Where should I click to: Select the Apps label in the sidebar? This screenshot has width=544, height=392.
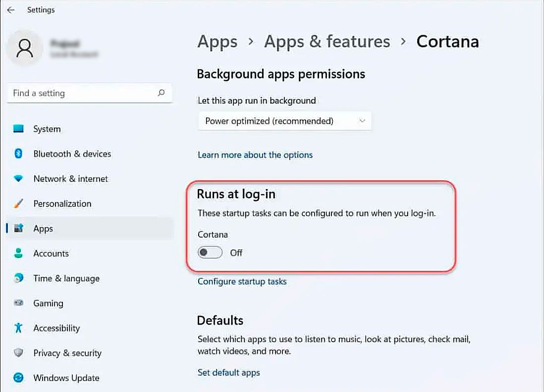[x=43, y=229]
